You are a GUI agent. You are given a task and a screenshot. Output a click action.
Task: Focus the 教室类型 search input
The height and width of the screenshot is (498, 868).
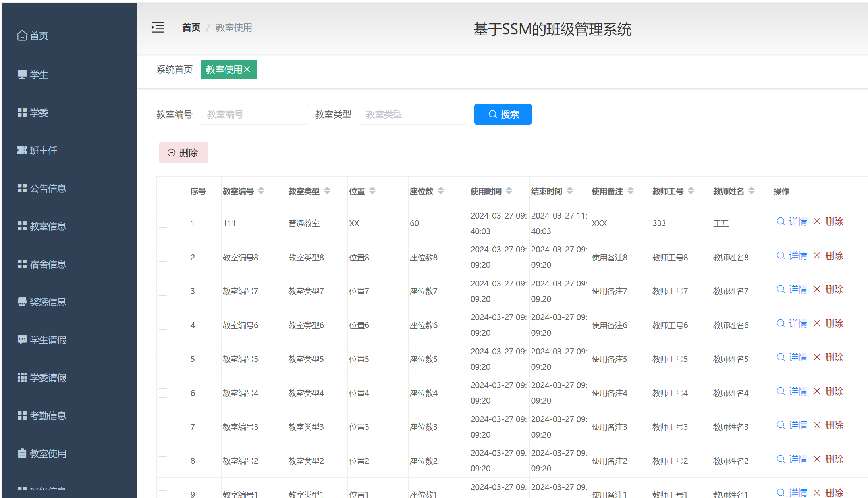(412, 114)
